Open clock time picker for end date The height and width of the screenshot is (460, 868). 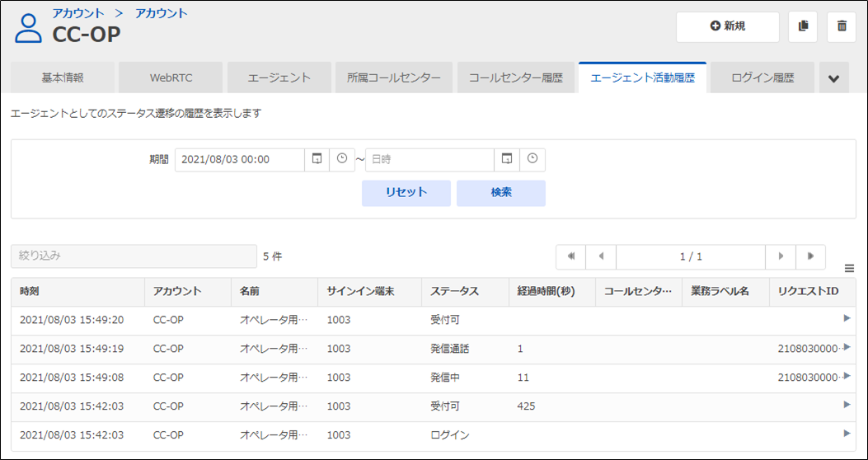pyautogui.click(x=532, y=160)
